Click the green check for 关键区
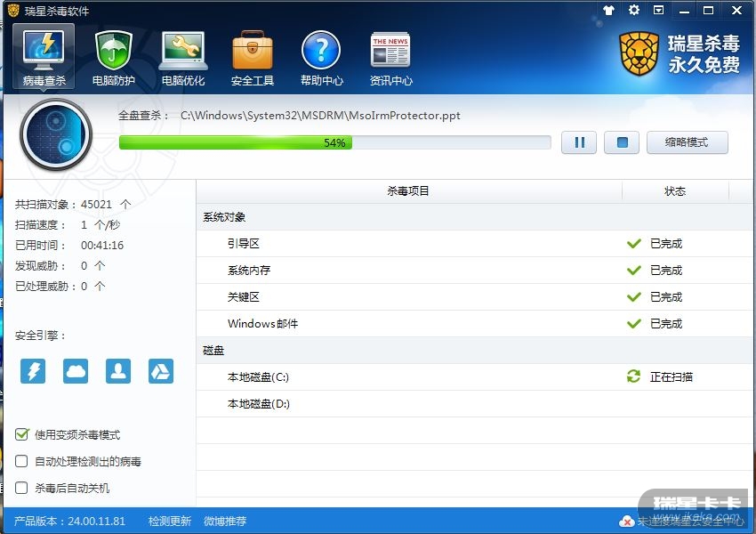The image size is (756, 534). 634,296
